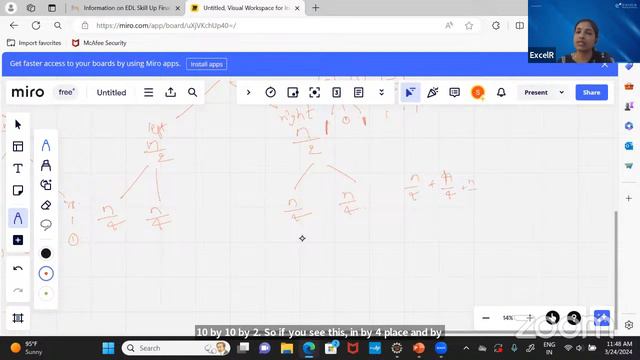Viewport: 640px width, 360px height.
Task: Export the board with upload icon
Action: tap(171, 93)
